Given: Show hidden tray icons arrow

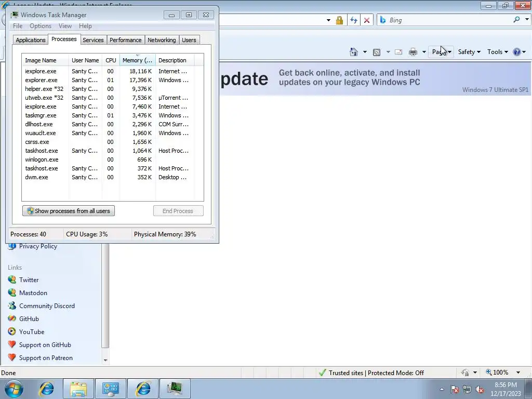Looking at the screenshot, I should [442, 390].
